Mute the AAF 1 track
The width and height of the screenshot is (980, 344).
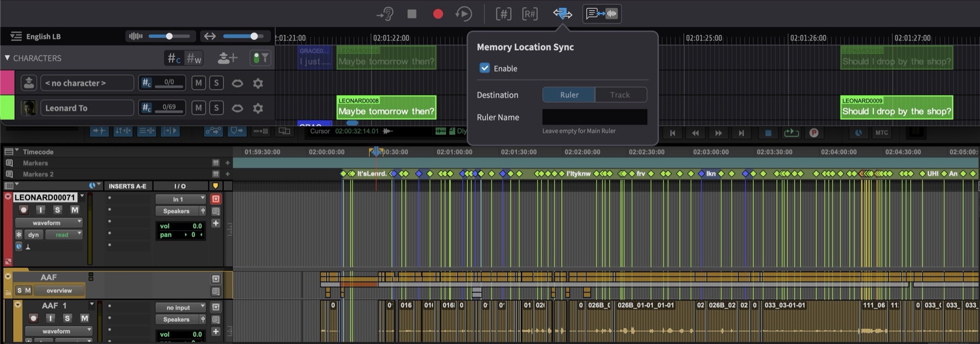click(x=84, y=318)
